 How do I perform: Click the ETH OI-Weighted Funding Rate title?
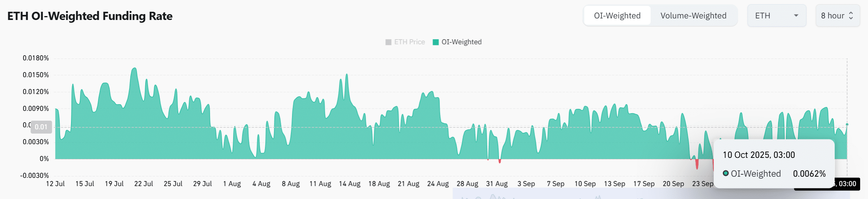90,16
